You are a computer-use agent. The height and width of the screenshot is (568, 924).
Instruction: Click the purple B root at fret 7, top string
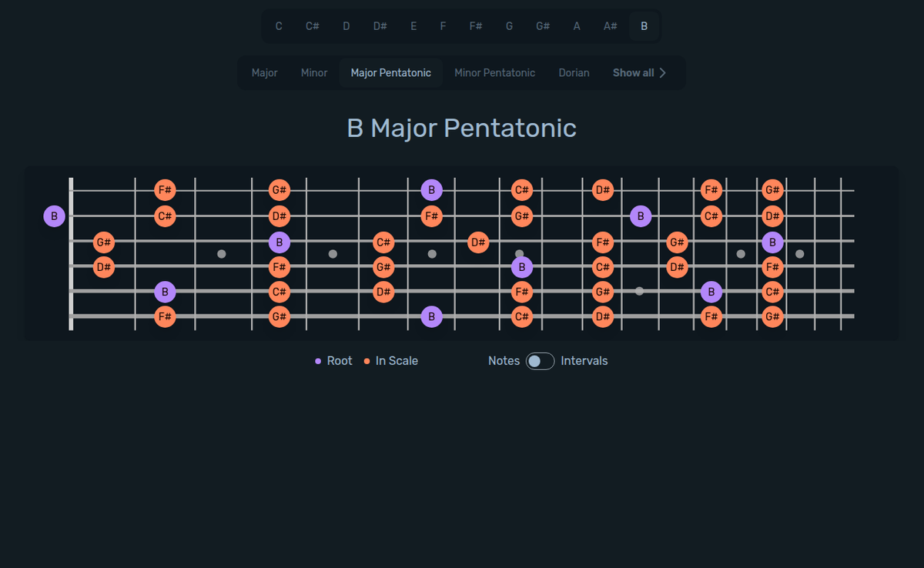tap(432, 189)
